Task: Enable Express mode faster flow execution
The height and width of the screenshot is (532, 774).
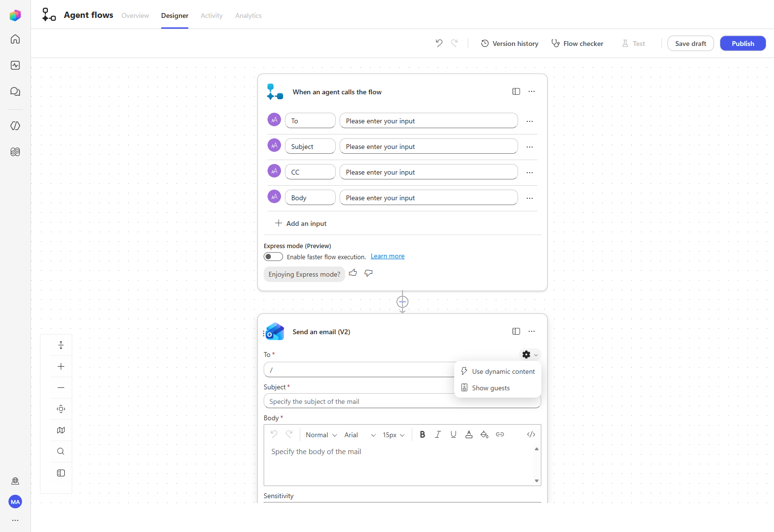Action: tap(273, 256)
